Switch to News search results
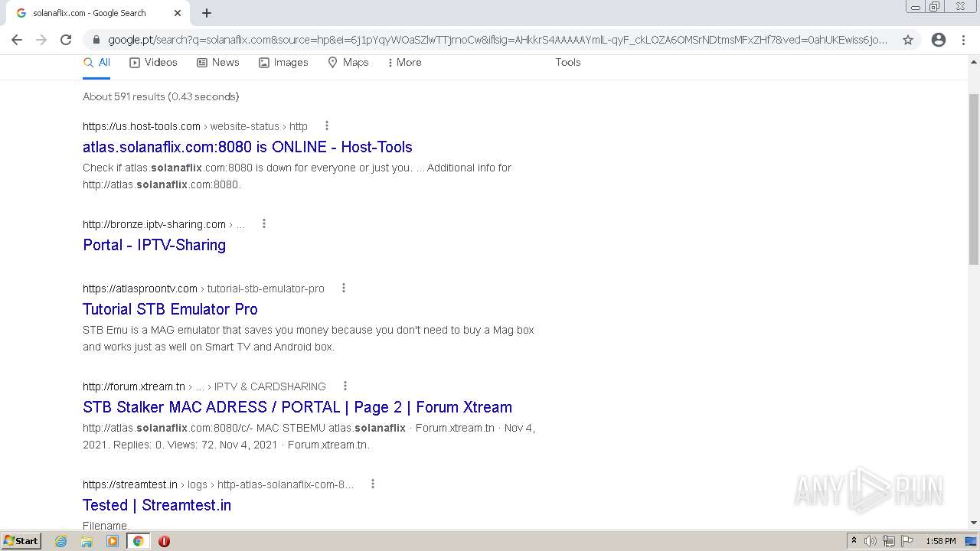This screenshot has width=980, height=551. click(218, 63)
